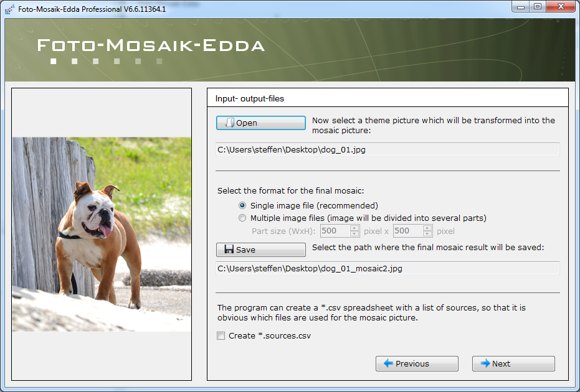580x392 pixels.
Task: Click the Foto-Mosaik-Edda banner logo
Action: [x=151, y=50]
